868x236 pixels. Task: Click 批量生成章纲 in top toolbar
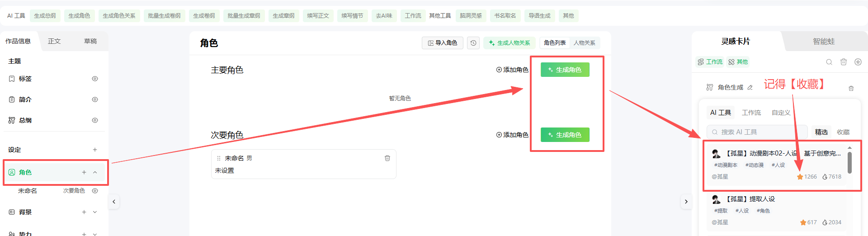tap(244, 16)
